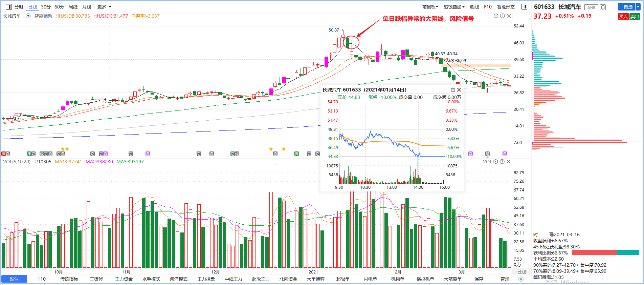Viewport: 644px width, 285px height.
Task: Select 大笔撤单 indicator
Action: click(452, 279)
